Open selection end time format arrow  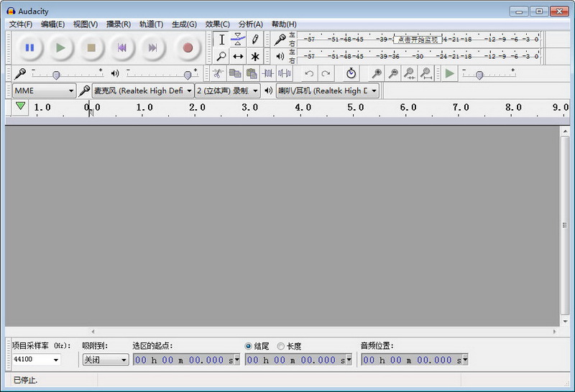[349, 360]
